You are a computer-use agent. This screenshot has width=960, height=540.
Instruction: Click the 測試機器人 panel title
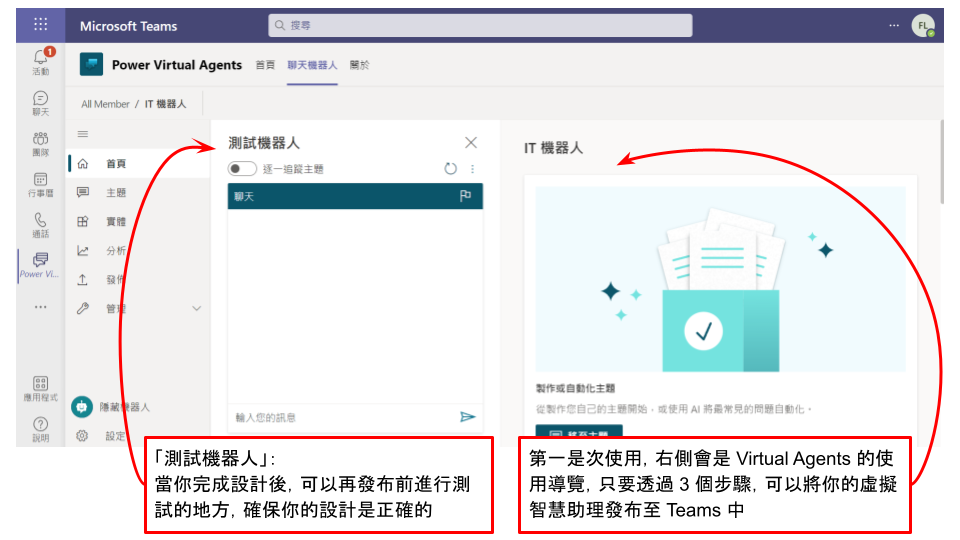pos(264,143)
